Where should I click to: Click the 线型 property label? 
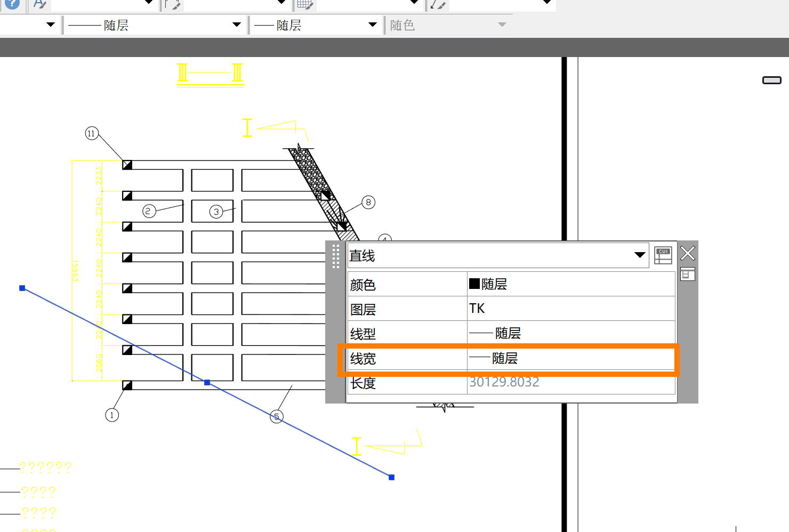363,334
